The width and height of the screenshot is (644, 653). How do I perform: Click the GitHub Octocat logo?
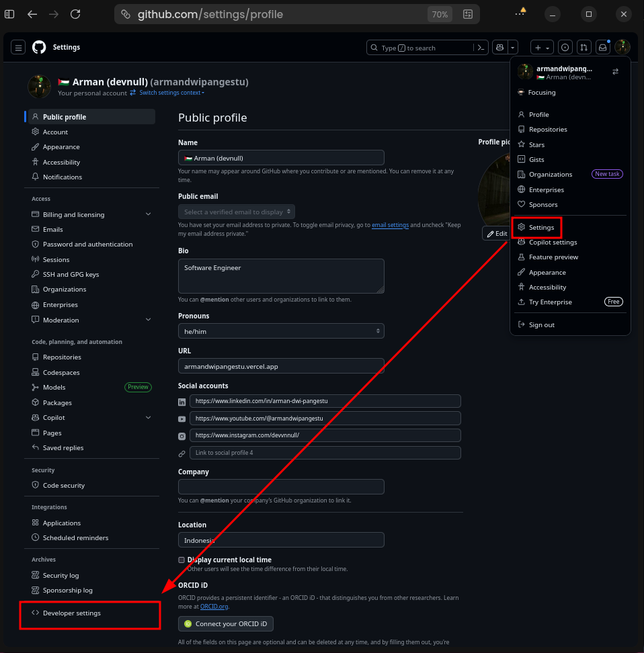click(39, 47)
